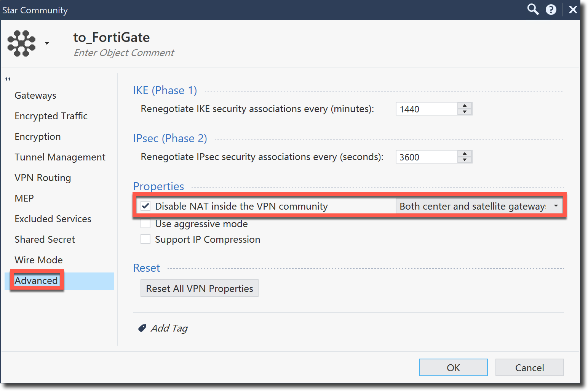Collapse the left navigation pane arrows
This screenshot has height=391, width=588.
point(8,79)
